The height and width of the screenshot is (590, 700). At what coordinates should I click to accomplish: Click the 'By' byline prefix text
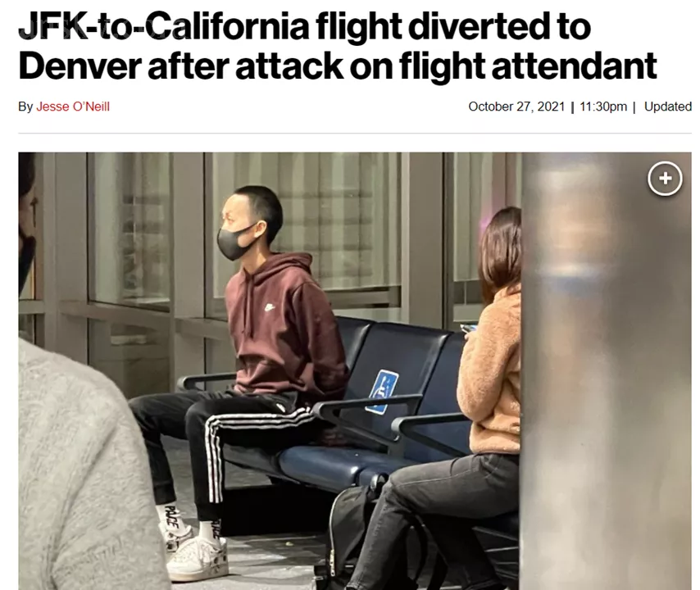point(25,107)
